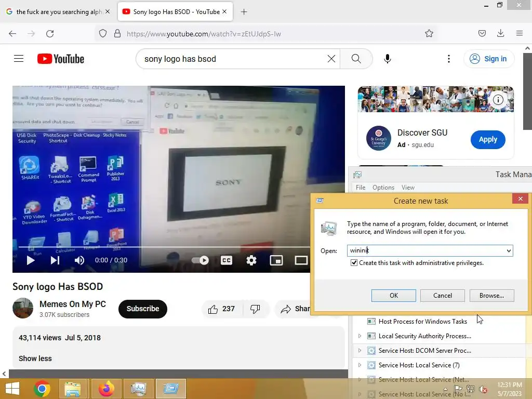Mute the video volume
Screen dimensions: 532x399
[x=79, y=260]
